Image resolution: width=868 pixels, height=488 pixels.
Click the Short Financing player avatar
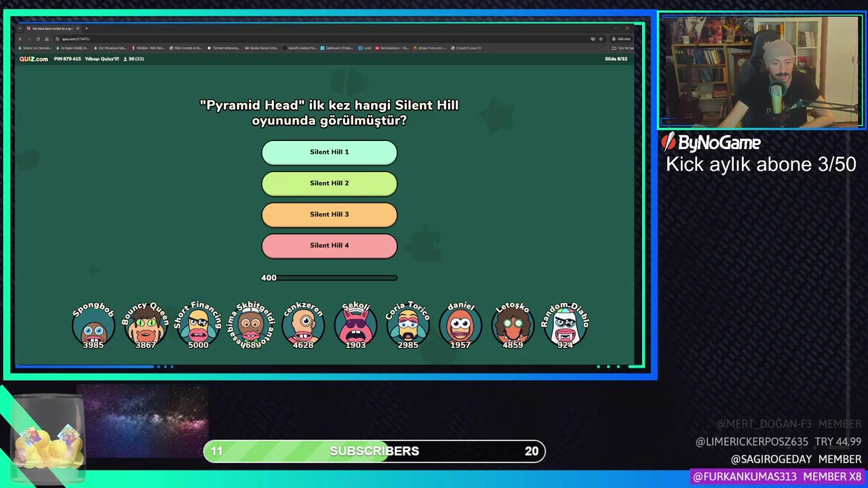[198, 325]
